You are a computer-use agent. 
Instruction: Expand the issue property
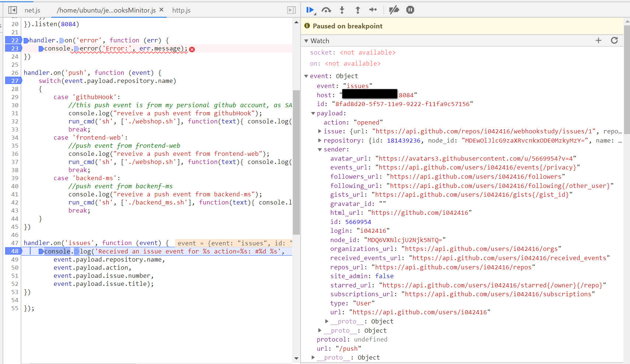click(320, 131)
